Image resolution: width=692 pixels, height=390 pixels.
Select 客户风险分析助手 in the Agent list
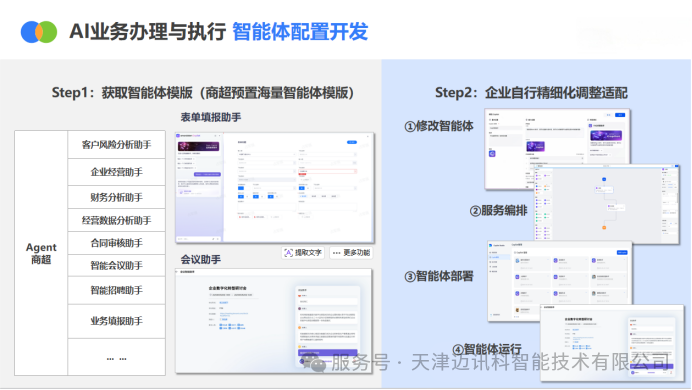117,145
